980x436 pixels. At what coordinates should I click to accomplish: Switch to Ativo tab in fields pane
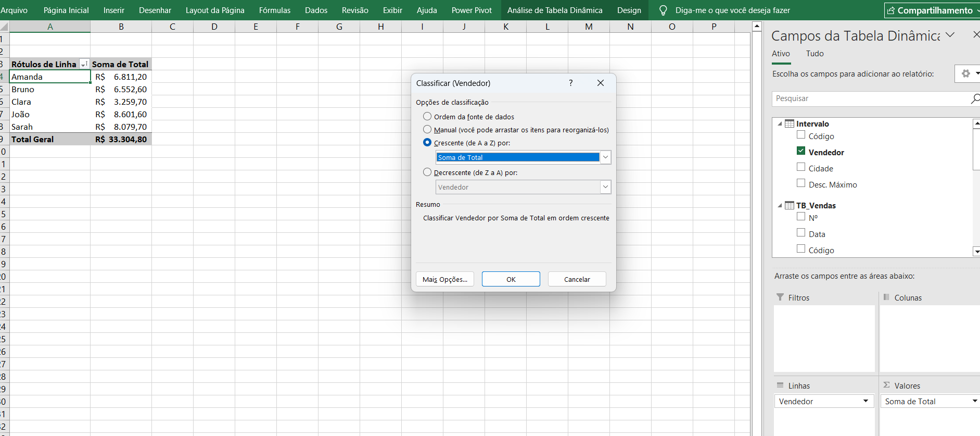pos(781,54)
